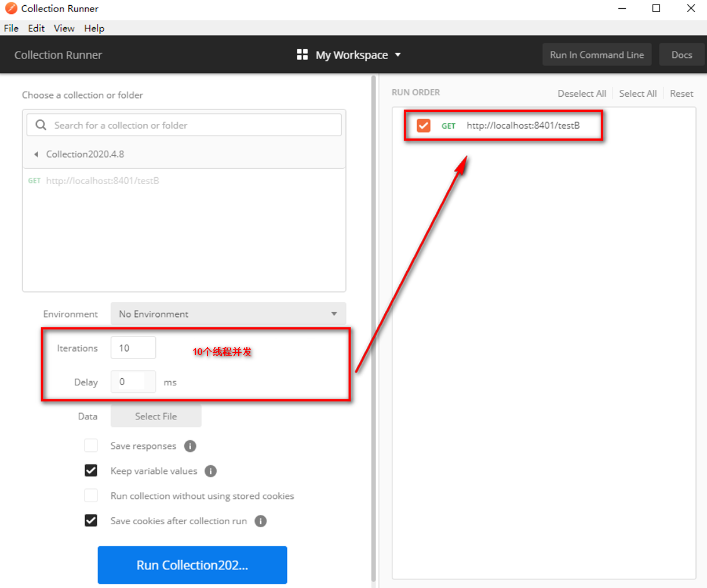Open the Environment dropdown
This screenshot has width=707, height=588.
228,313
